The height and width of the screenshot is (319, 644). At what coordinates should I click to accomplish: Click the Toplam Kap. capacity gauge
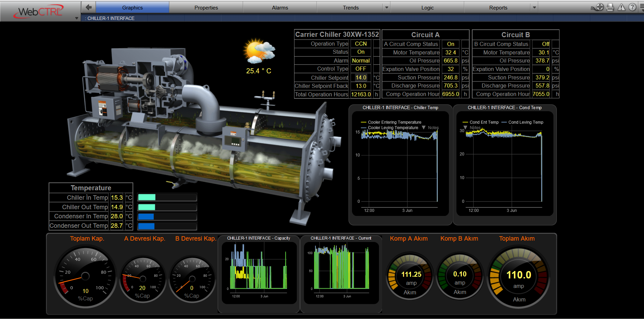point(85,277)
